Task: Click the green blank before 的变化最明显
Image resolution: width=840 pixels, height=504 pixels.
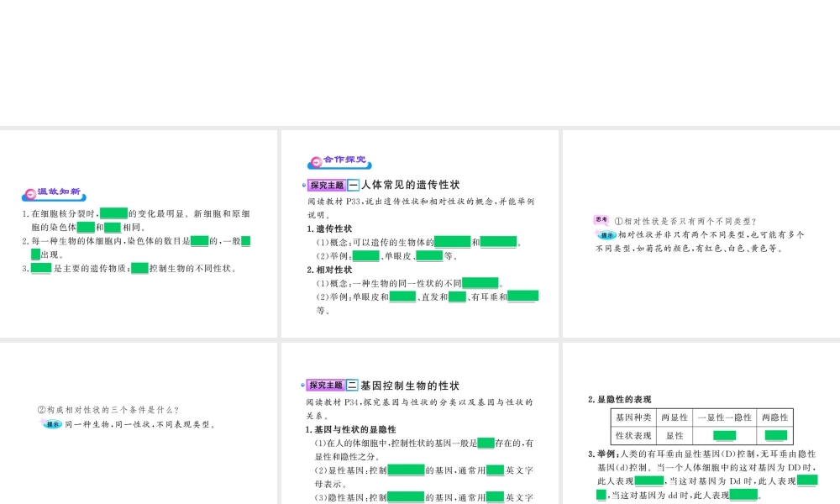Action: pyautogui.click(x=113, y=213)
